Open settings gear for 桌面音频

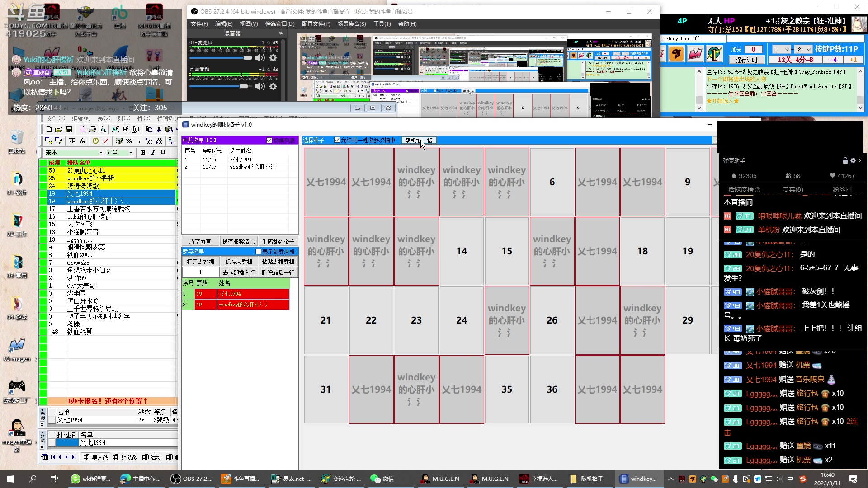pos(273,86)
